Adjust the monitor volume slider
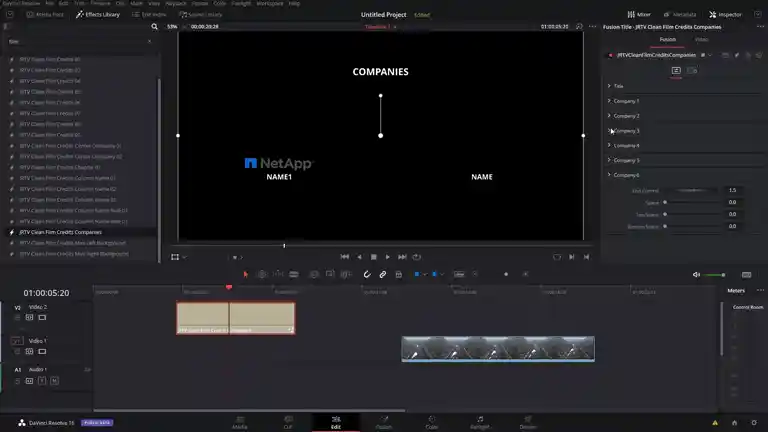Viewport: 768px width, 432px height. 715,275
